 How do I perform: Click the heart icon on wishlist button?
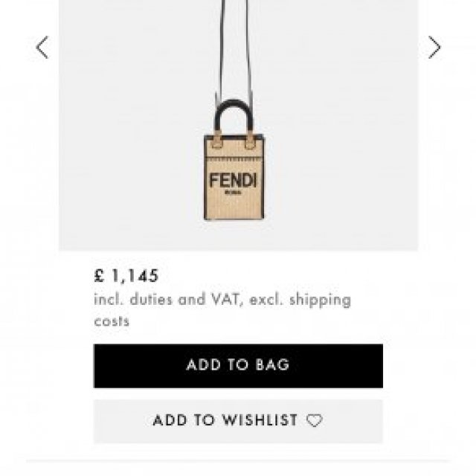(315, 421)
